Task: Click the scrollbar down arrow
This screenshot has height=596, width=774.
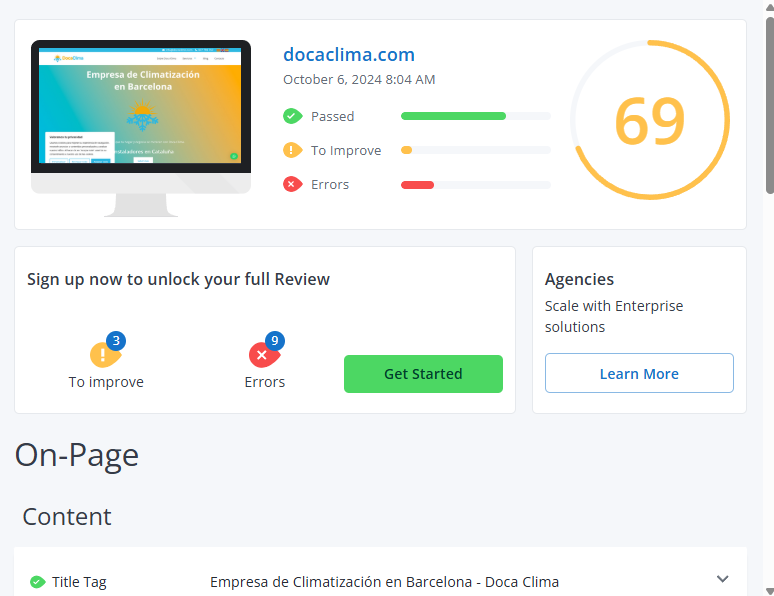Action: point(770,591)
